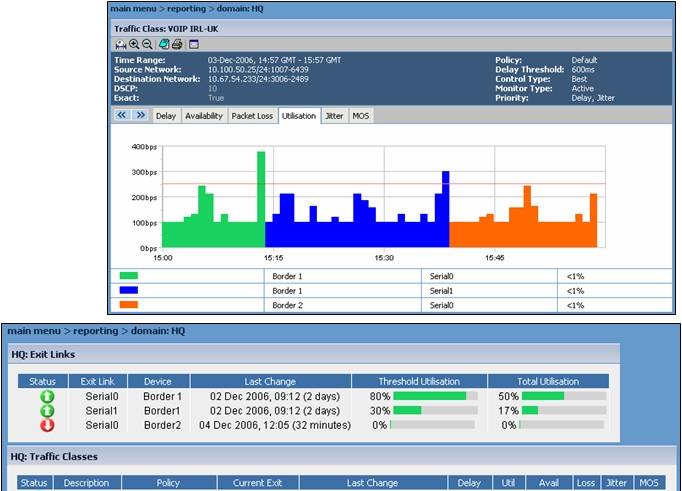682x491 pixels.
Task: Click the binoculars search icon in toolbar
Action: coord(120,44)
